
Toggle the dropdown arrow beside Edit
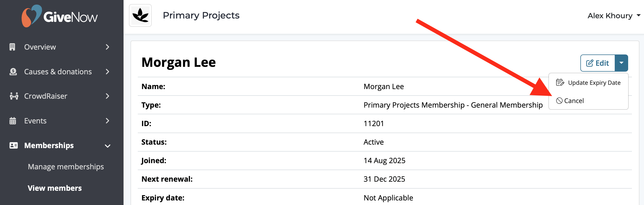[x=621, y=63]
